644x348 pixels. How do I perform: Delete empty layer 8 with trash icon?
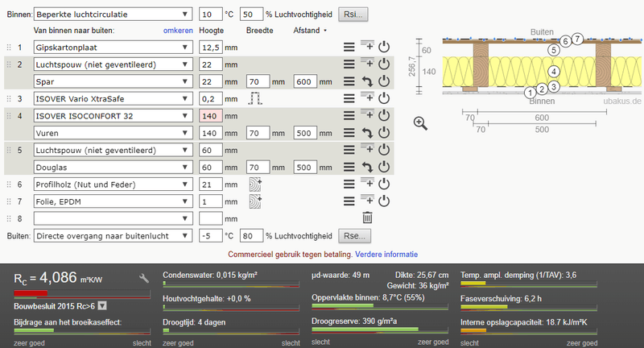[367, 217]
